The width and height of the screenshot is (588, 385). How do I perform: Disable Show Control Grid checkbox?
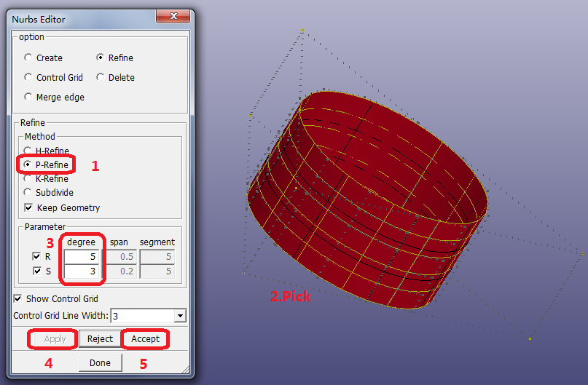pos(18,298)
